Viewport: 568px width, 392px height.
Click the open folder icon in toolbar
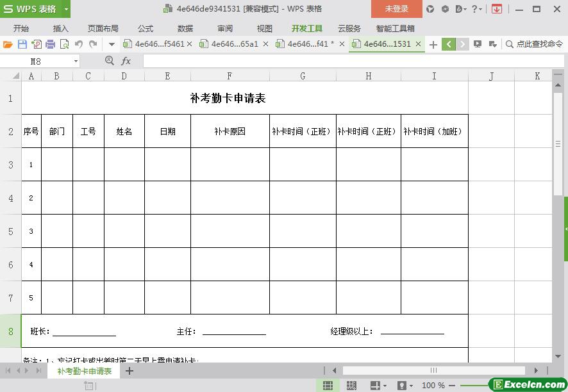click(x=8, y=44)
